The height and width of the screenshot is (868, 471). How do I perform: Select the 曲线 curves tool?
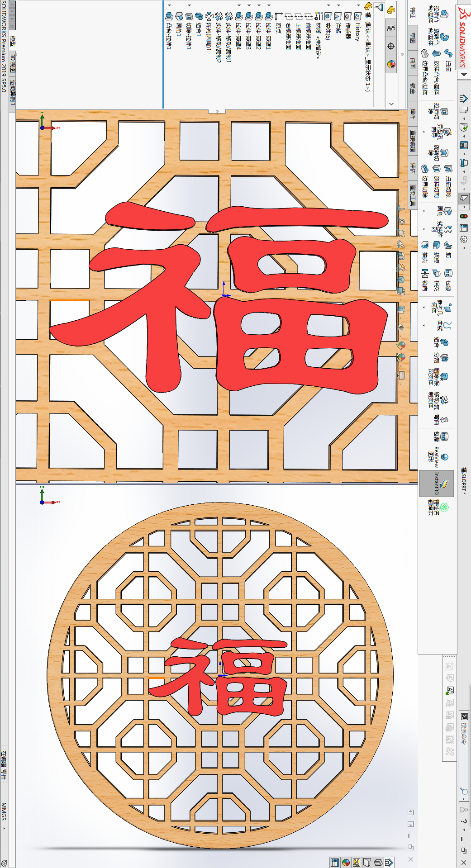(443, 325)
